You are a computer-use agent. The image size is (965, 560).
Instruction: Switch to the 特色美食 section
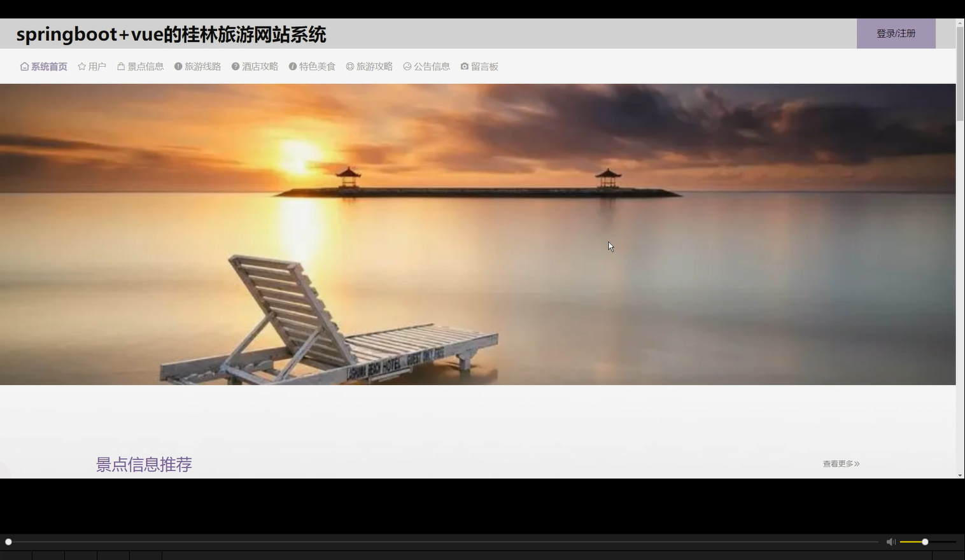click(x=317, y=66)
